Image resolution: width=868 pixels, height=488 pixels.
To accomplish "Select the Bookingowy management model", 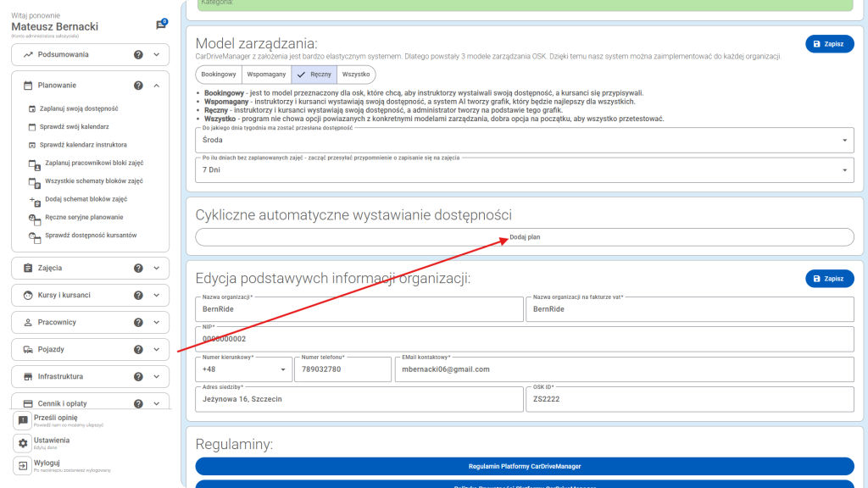I will coord(218,75).
